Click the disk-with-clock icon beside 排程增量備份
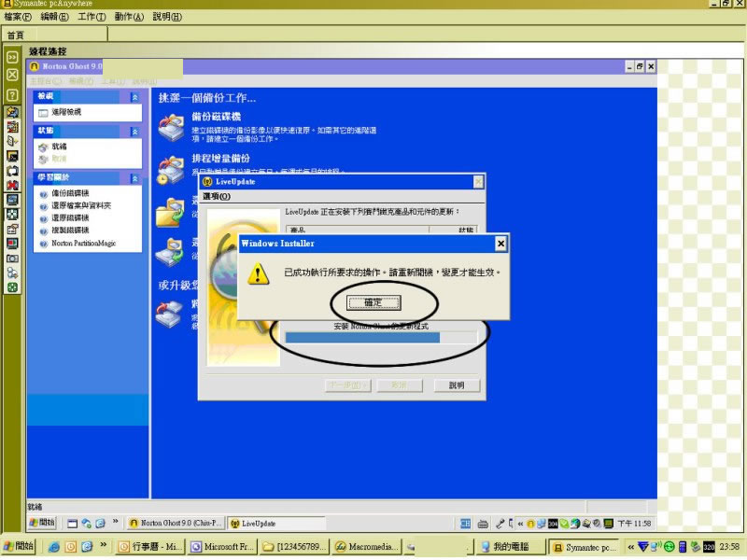 (171, 170)
